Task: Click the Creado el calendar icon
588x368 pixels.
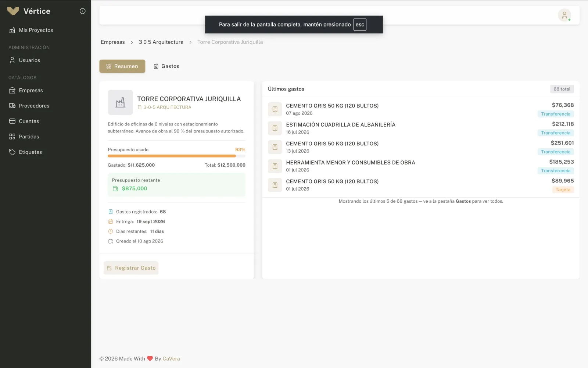Action: tap(111, 241)
